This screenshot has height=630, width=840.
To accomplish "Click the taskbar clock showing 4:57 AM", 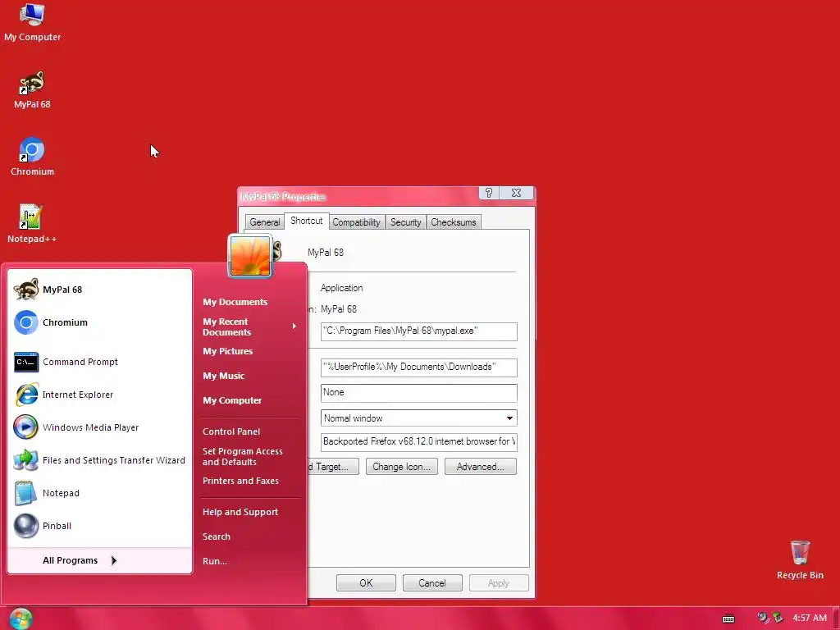I will pyautogui.click(x=810, y=619).
